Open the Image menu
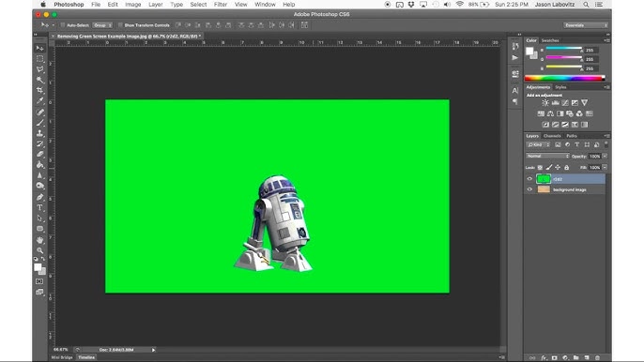The width and height of the screenshot is (644, 362). pos(132,5)
